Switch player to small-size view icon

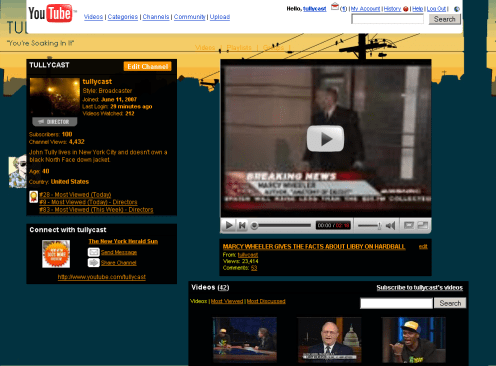click(x=409, y=226)
